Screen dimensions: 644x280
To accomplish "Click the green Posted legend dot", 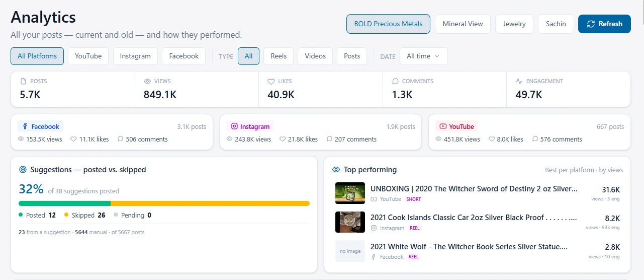I will [21, 215].
